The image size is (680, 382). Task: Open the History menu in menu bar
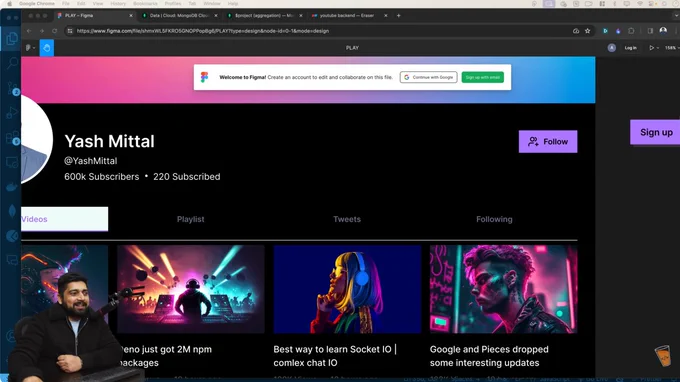point(118,3)
